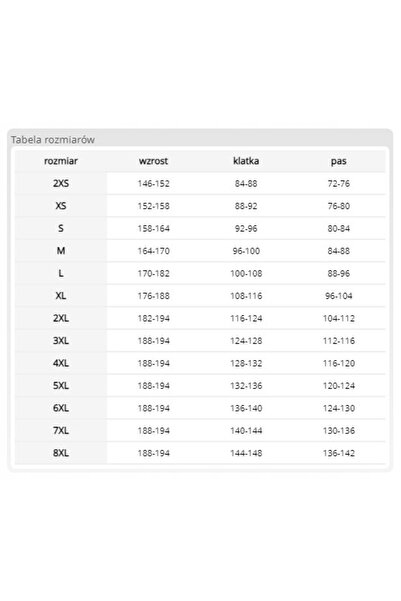Select the 2XS size row label
The image size is (401, 601).
(x=61, y=184)
